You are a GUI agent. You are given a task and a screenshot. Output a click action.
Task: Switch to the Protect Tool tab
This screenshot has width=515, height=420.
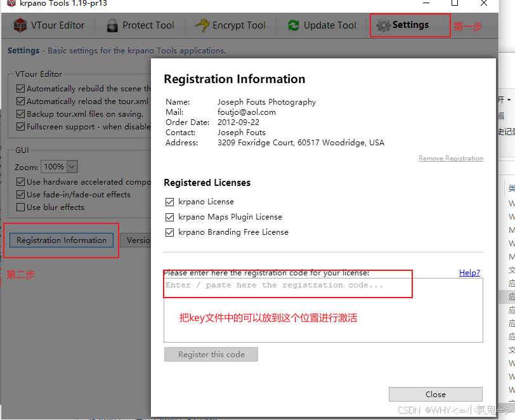pos(140,25)
